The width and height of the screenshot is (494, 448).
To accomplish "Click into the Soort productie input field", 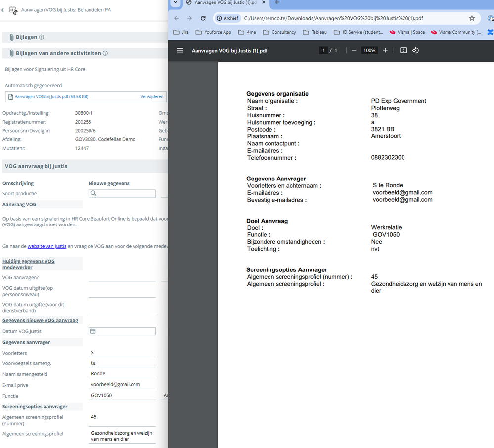I will (x=122, y=193).
